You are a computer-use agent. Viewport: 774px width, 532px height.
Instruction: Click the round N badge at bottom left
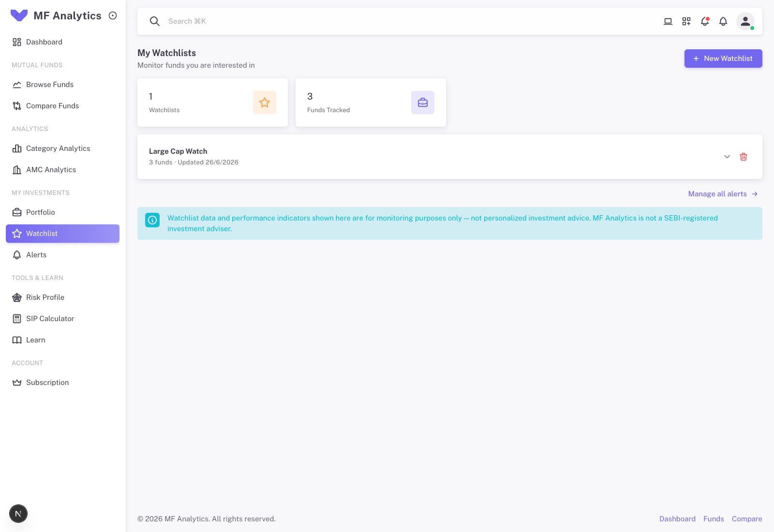click(x=18, y=514)
